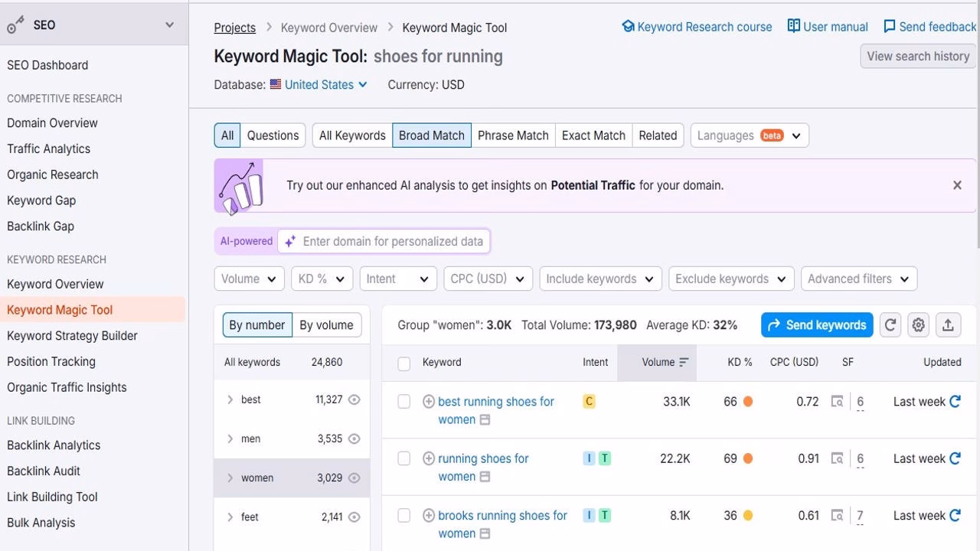Expand the men keyword group
The height and width of the screenshot is (551, 980).
click(x=230, y=439)
